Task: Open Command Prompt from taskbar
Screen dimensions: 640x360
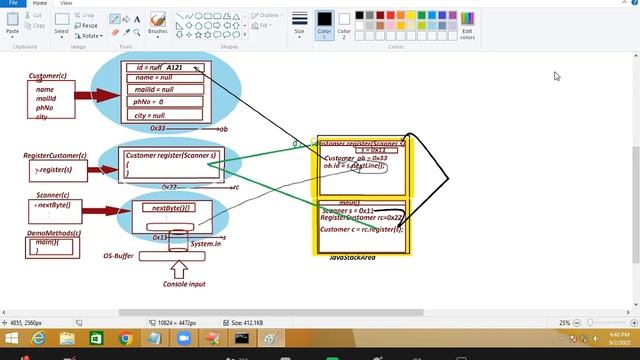Action: click(x=242, y=338)
